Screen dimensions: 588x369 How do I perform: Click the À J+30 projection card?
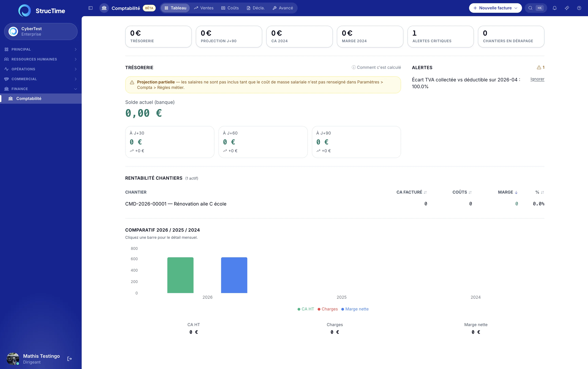click(x=170, y=142)
